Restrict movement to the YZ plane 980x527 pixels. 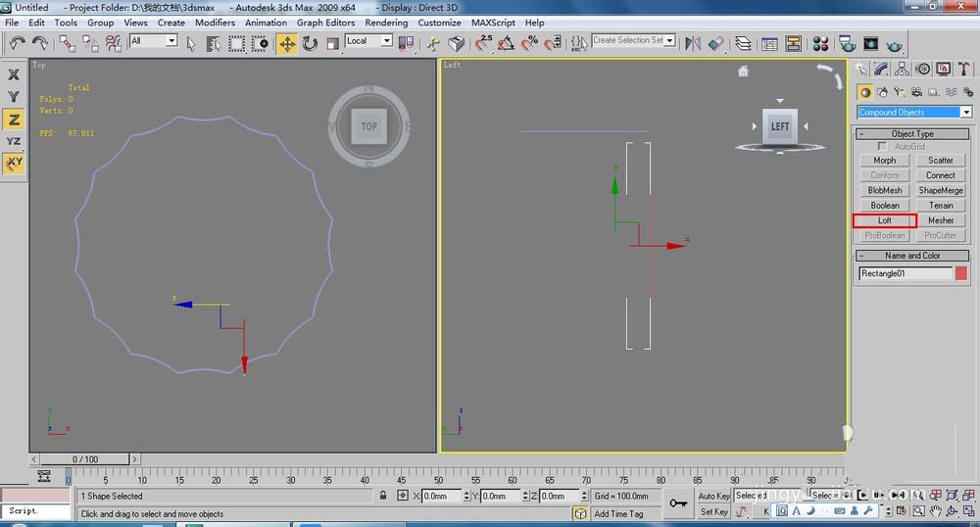click(13, 142)
